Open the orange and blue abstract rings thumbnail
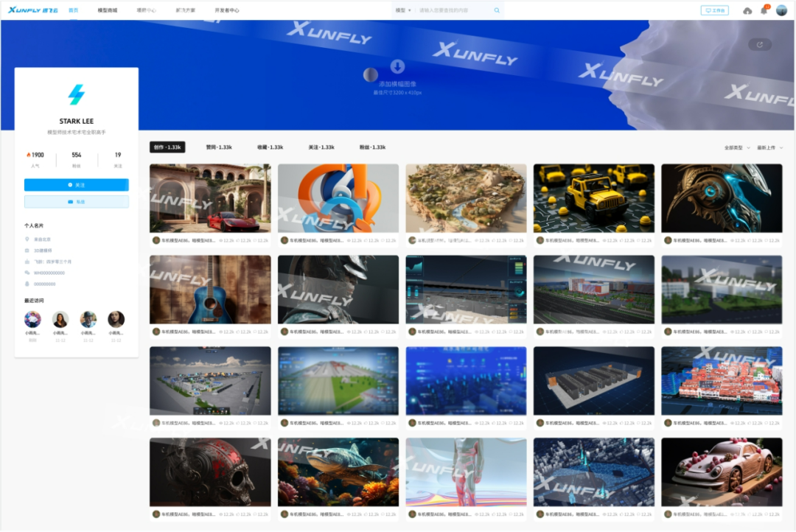 click(338, 198)
